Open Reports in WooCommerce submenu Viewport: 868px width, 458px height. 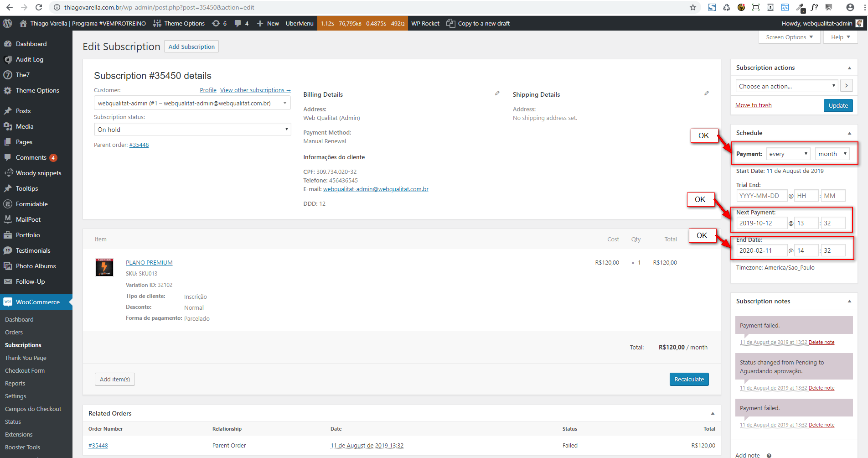15,383
